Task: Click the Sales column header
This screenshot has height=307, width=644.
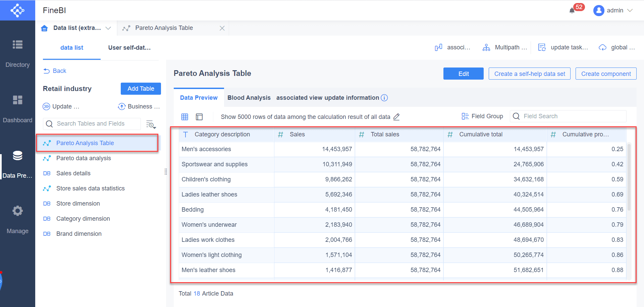Action: tap(315, 134)
